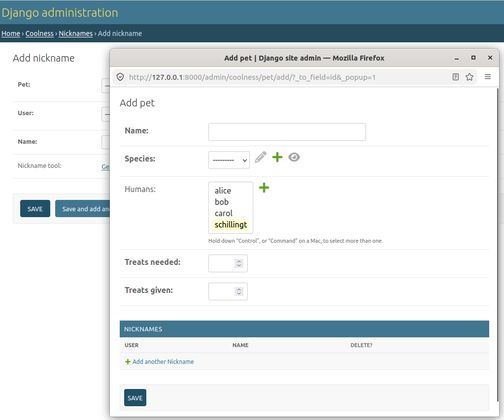View selected species with the eye icon
The image size is (504, 420).
pyautogui.click(x=294, y=158)
